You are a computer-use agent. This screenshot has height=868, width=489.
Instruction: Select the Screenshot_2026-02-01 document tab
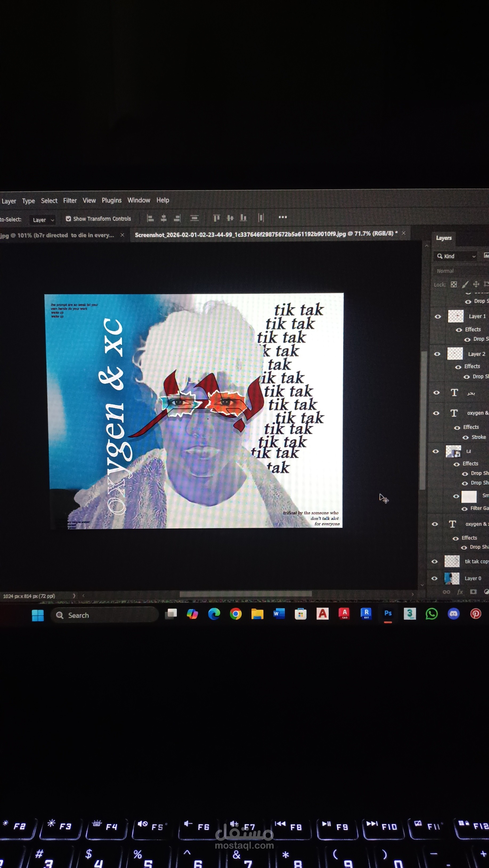(266, 234)
